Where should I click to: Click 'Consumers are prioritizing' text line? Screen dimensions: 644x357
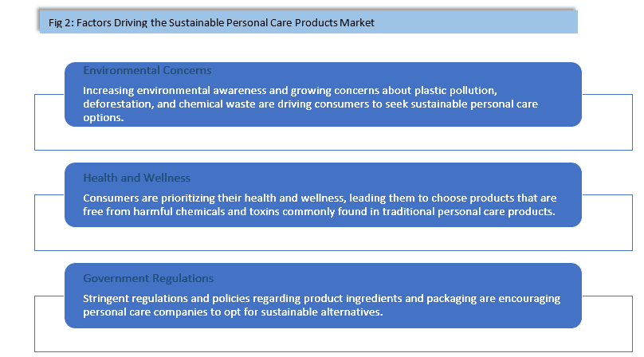point(320,198)
